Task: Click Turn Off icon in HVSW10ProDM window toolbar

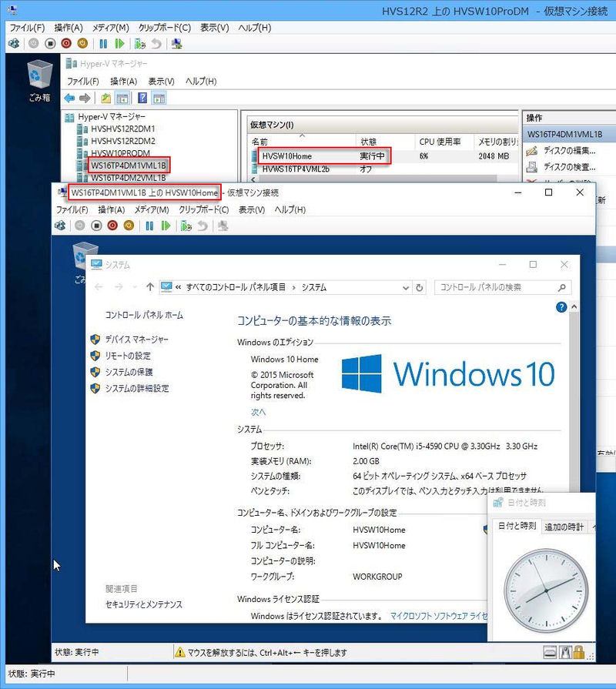Action: [x=50, y=44]
